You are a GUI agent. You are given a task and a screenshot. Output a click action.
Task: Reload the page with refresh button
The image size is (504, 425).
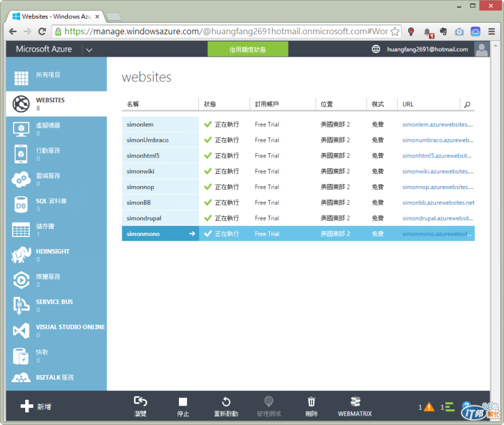point(42,32)
